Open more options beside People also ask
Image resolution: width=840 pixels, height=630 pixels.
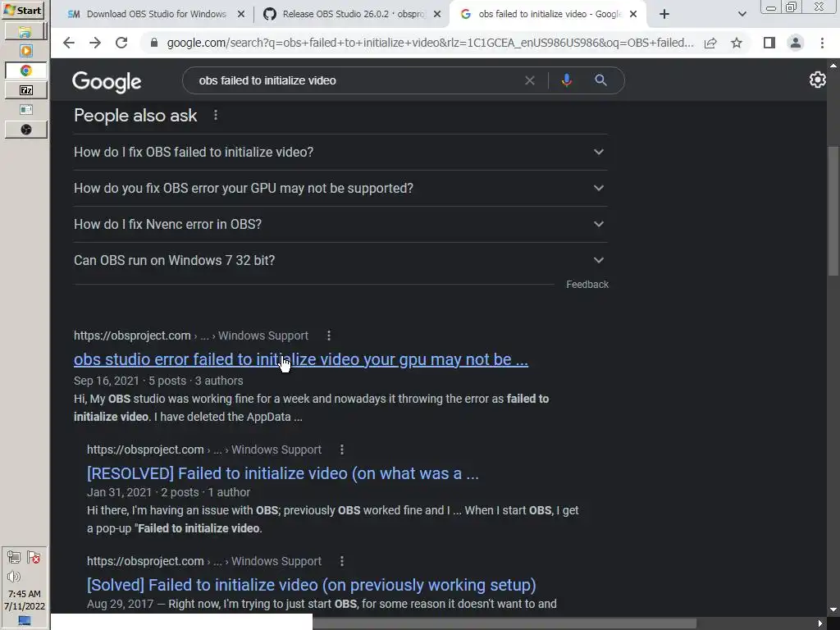[216, 115]
